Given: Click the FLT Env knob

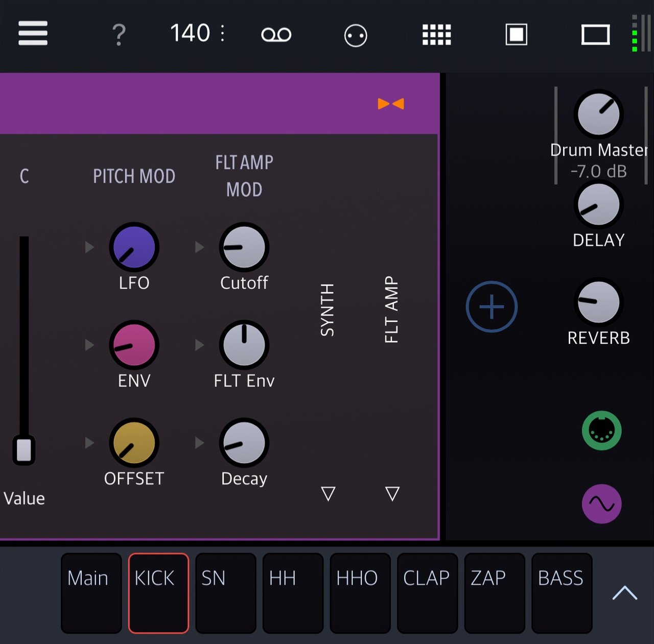Looking at the screenshot, I should [x=244, y=345].
